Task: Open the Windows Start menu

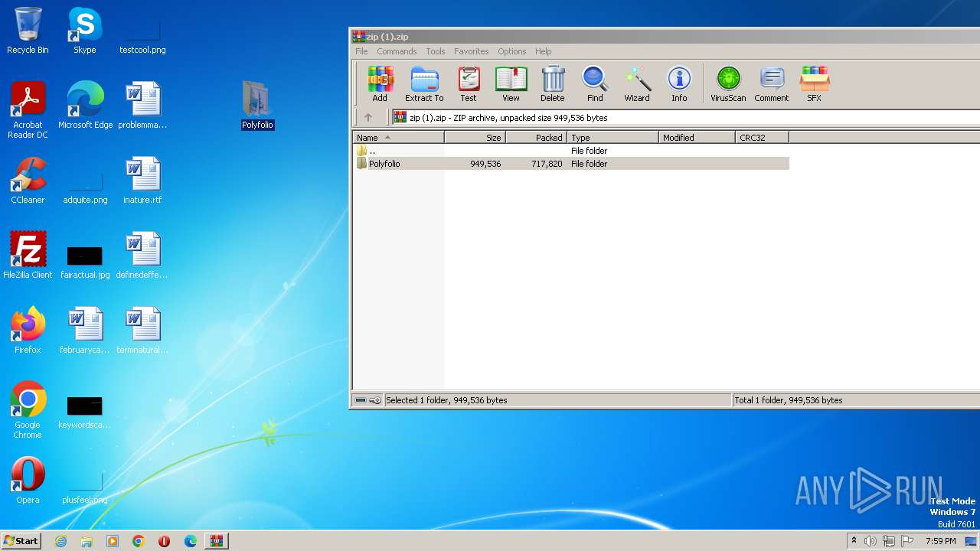Action: click(x=21, y=540)
